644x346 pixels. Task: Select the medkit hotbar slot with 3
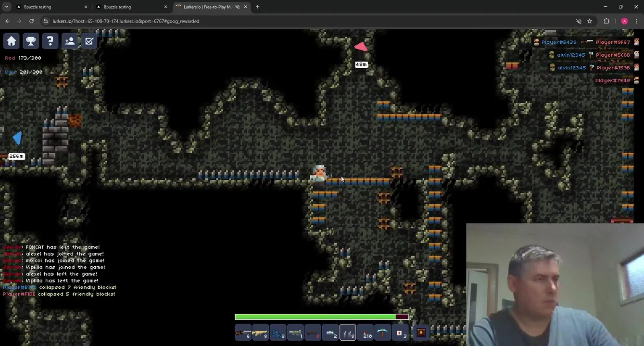coord(400,333)
